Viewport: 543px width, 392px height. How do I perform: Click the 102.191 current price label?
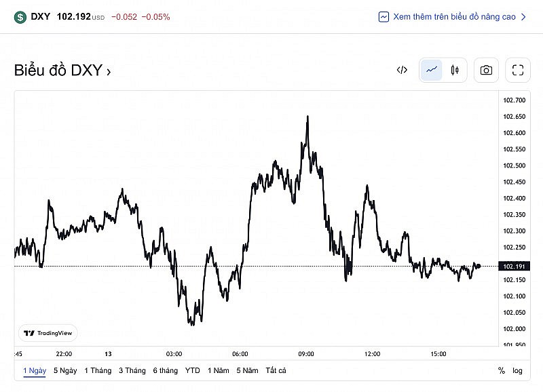point(513,267)
